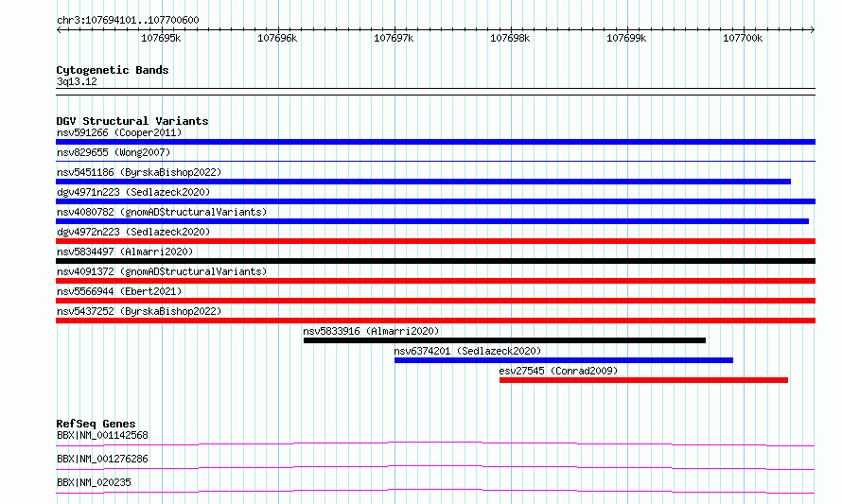Screen dimensions: 842x504
Task: Open the nsv6374201 (Sedlazeck2020) label
Action: coord(467,351)
